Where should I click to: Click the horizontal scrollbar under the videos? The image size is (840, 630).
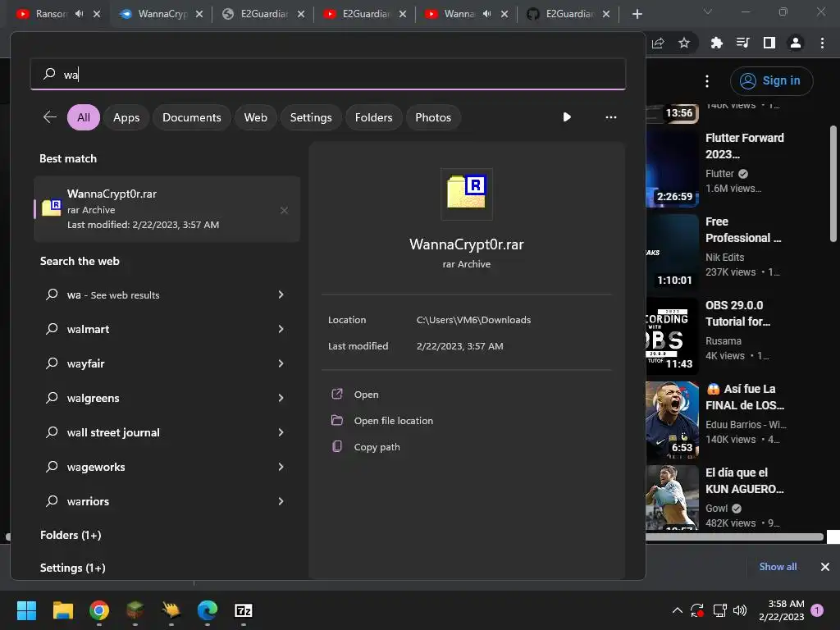click(x=734, y=536)
